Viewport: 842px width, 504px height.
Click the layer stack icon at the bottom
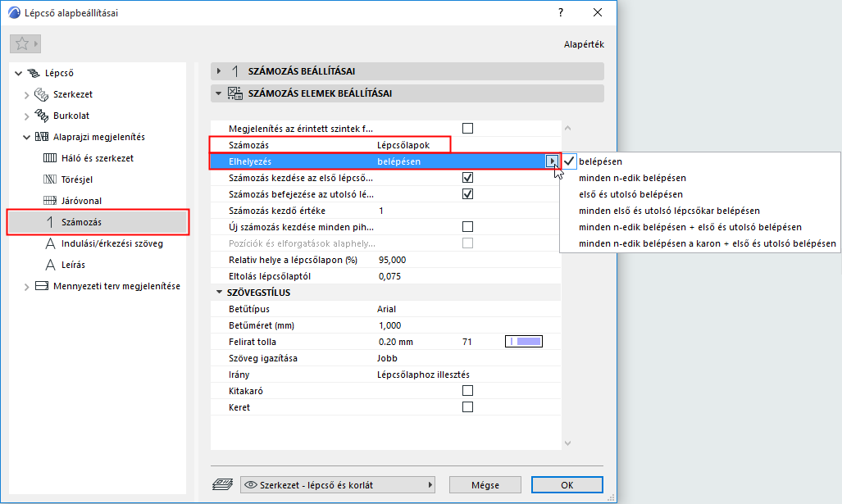point(222,484)
